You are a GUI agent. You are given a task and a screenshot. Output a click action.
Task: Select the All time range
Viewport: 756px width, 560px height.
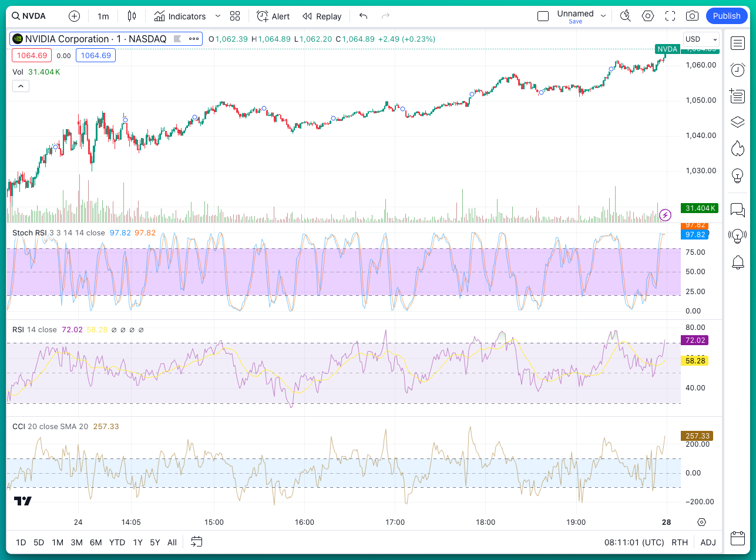click(x=172, y=542)
